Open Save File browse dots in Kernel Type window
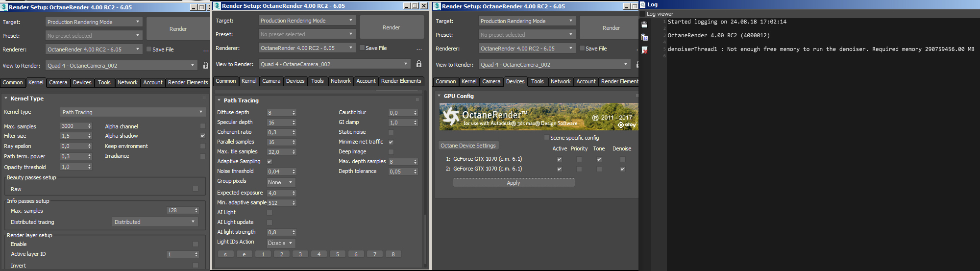 (206, 50)
